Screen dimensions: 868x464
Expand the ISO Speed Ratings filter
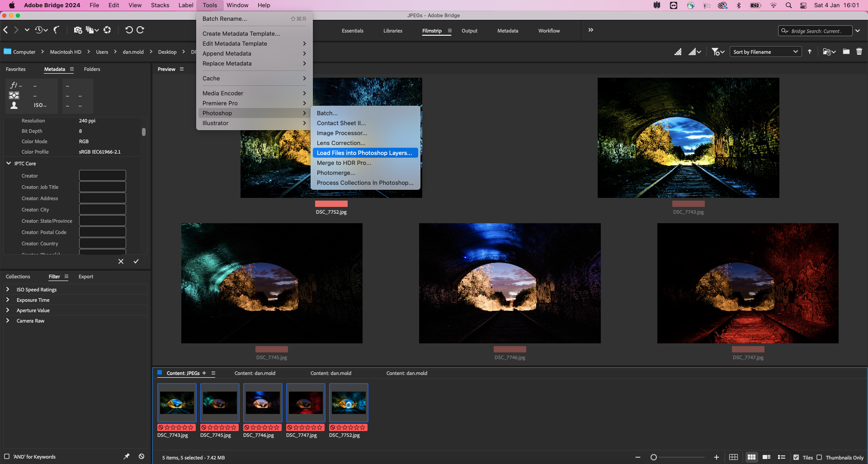[8, 289]
